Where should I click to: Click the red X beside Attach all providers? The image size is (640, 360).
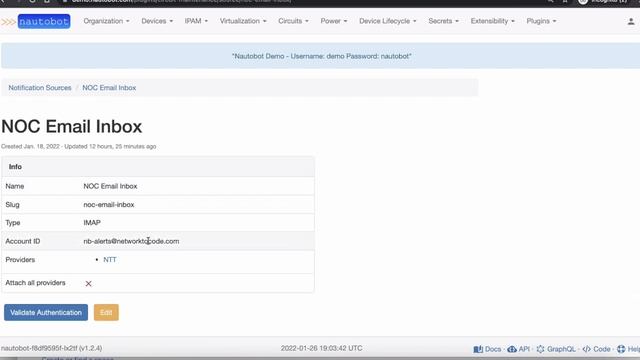pyautogui.click(x=88, y=283)
